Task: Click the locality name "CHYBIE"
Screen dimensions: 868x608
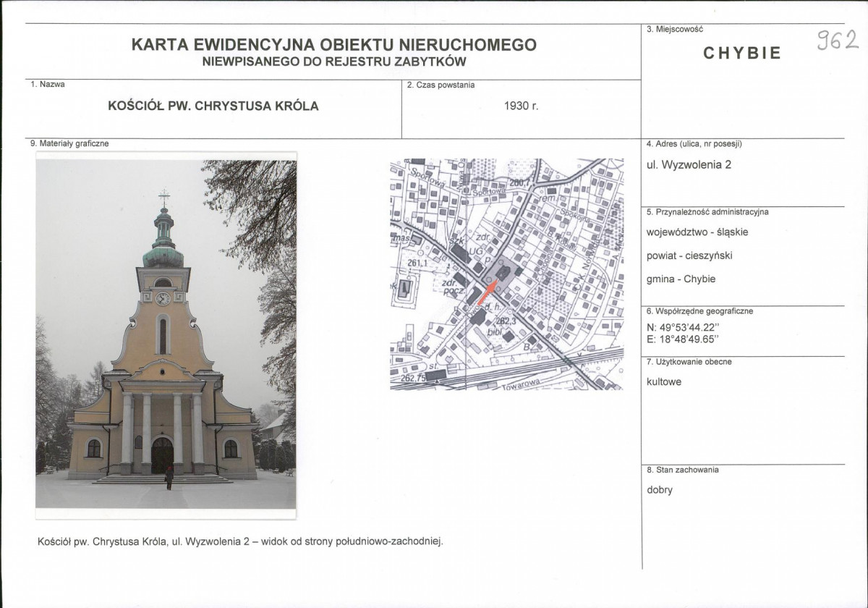Action: (742, 53)
